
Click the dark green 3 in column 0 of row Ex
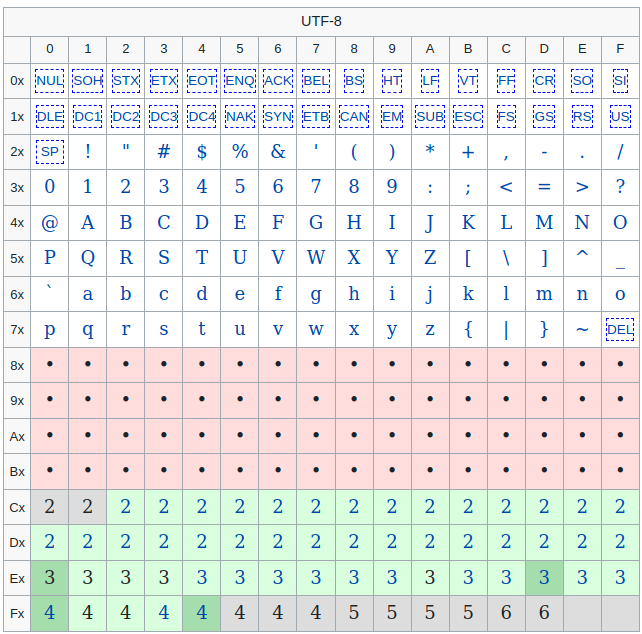click(50, 578)
